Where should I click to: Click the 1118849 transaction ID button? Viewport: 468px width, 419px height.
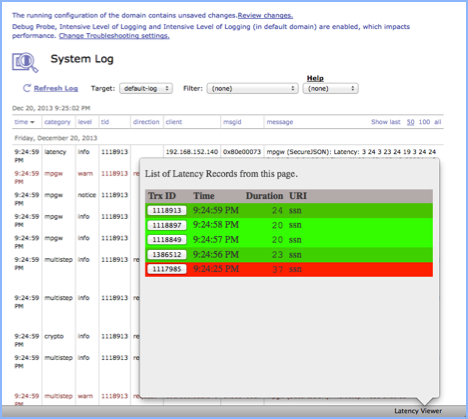tap(167, 240)
